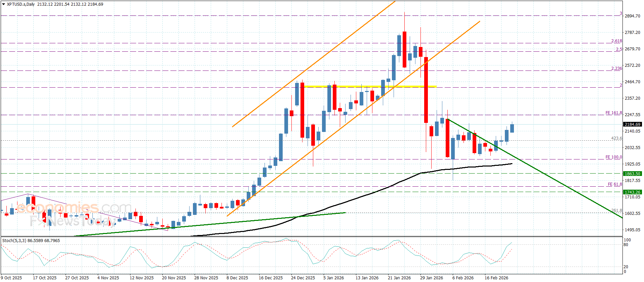The image size is (644, 282).
Task: Click the 2357.20 price axis label
Action: (x=632, y=98)
